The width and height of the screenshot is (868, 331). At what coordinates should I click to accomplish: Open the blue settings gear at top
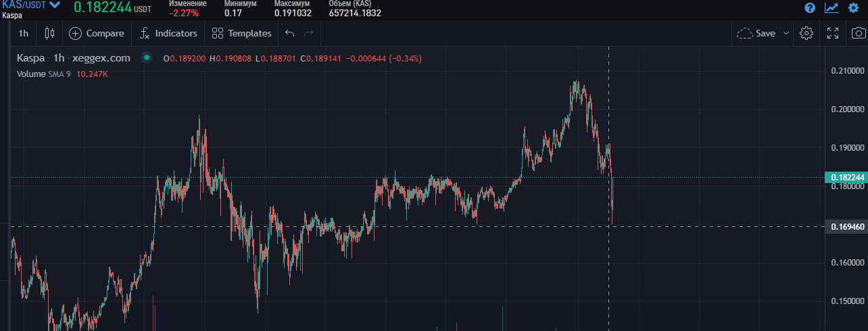click(x=853, y=8)
